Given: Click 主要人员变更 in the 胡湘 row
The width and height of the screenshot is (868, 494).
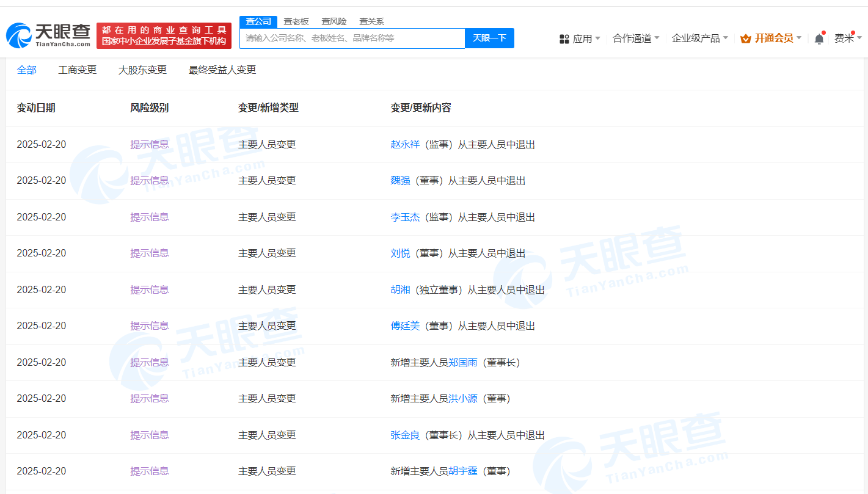Looking at the screenshot, I should (267, 289).
